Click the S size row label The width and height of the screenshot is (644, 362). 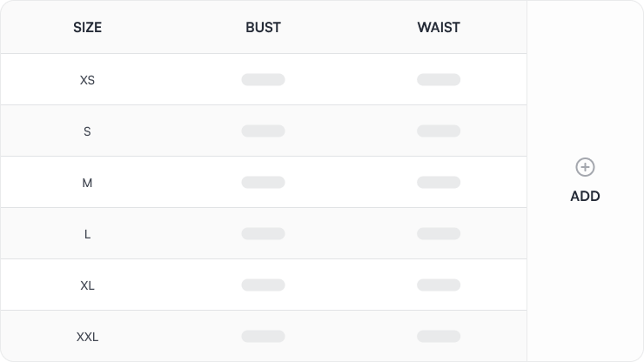87,131
